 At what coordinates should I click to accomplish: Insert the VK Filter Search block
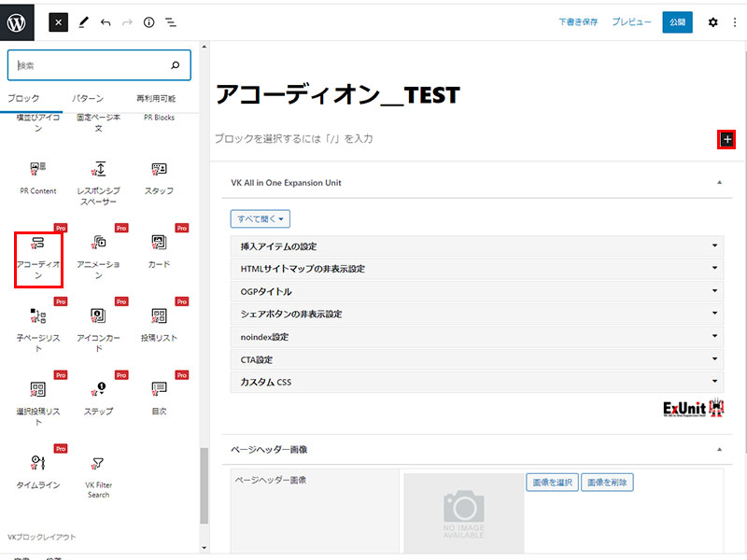[x=98, y=476]
